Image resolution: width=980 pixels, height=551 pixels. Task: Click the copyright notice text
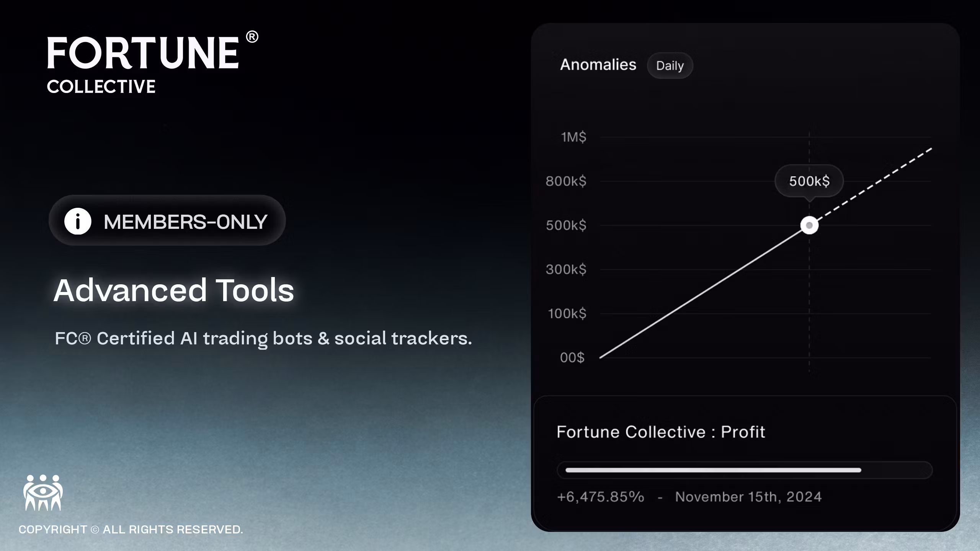tap(131, 530)
